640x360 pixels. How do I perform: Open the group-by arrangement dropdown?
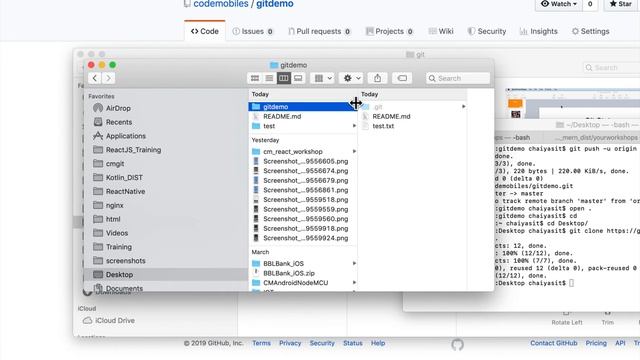tap(322, 78)
